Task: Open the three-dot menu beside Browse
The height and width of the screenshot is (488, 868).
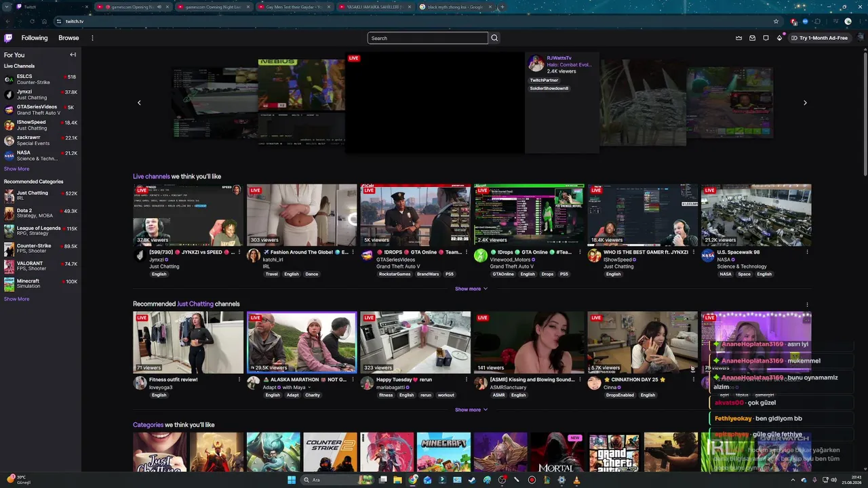Action: click(x=93, y=38)
